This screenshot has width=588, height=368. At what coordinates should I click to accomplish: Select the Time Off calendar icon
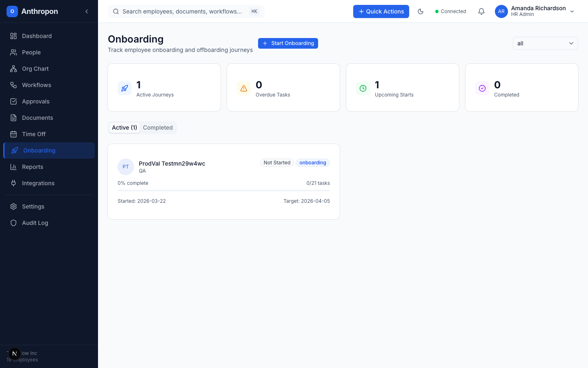pos(13,134)
